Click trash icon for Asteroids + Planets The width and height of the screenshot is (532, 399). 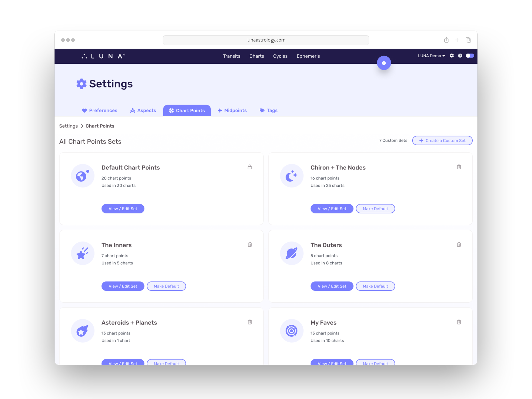250,322
